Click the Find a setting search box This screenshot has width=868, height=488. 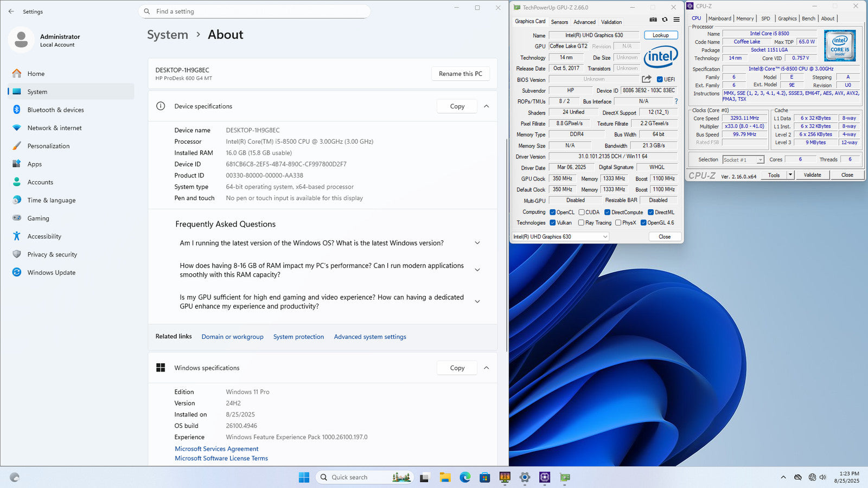coord(255,11)
